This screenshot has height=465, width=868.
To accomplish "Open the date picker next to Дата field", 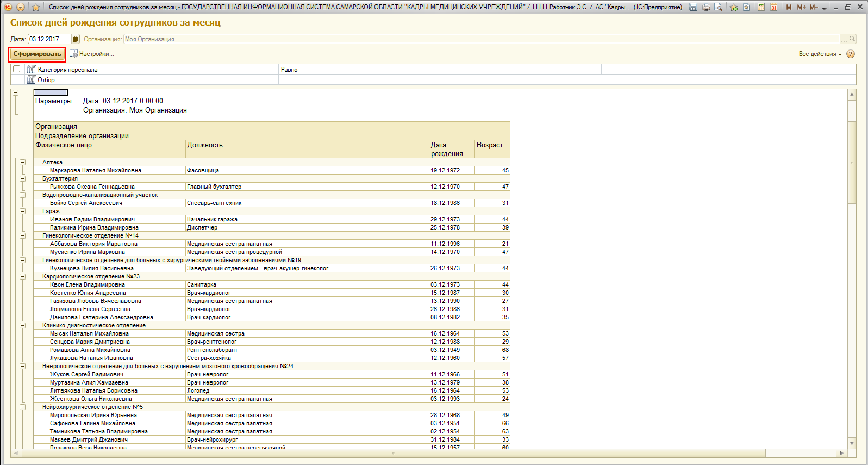I will pos(76,39).
